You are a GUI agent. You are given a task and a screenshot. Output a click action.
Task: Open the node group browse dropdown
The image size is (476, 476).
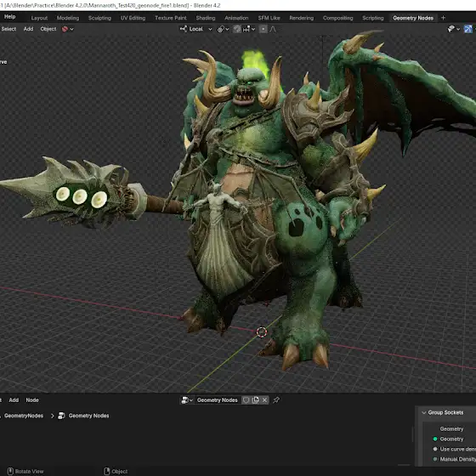click(187, 400)
